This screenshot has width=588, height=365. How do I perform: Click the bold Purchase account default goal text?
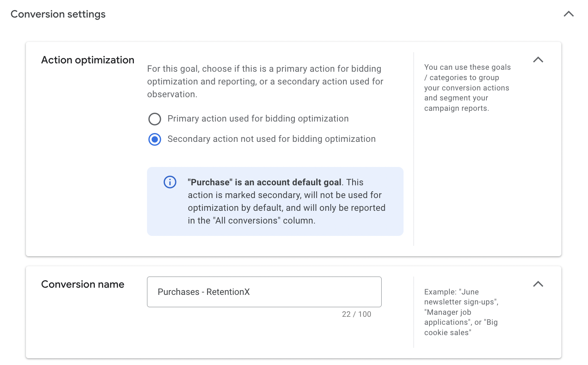(x=265, y=182)
